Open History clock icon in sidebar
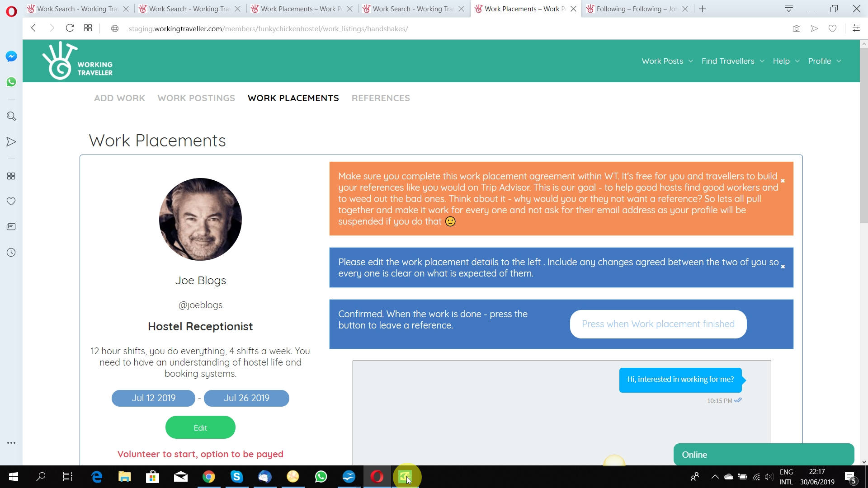Image resolution: width=868 pixels, height=488 pixels. [x=11, y=253]
